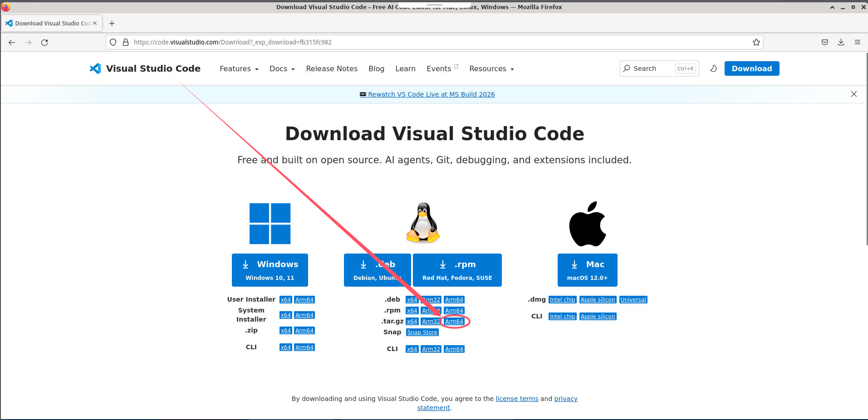Image resolution: width=868 pixels, height=420 pixels.
Task: Download the Windows .zip Arm64 build
Action: [304, 331]
